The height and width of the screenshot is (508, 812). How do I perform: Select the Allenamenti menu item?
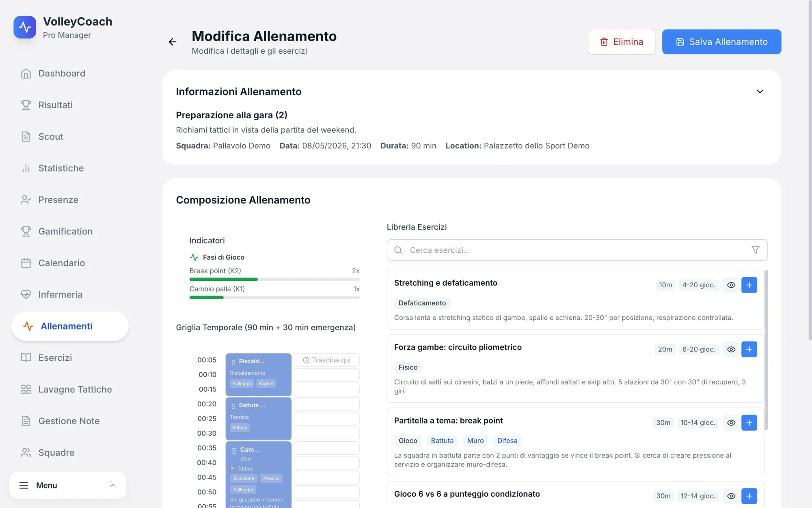[x=70, y=326]
